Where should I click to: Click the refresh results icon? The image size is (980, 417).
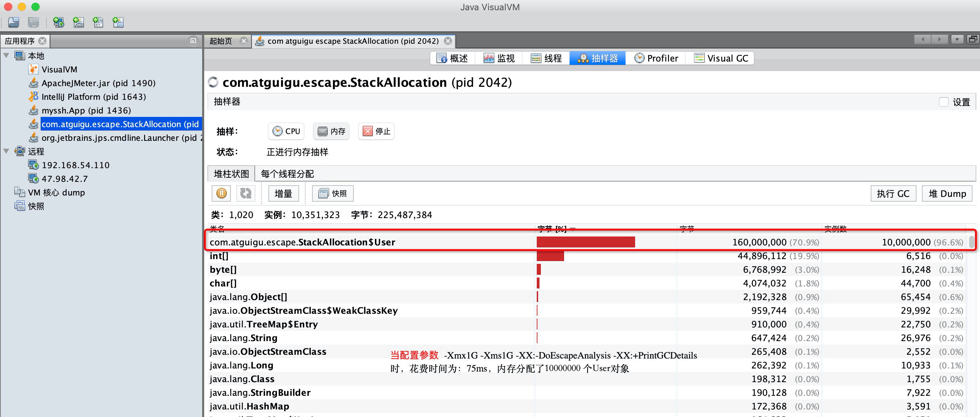246,193
